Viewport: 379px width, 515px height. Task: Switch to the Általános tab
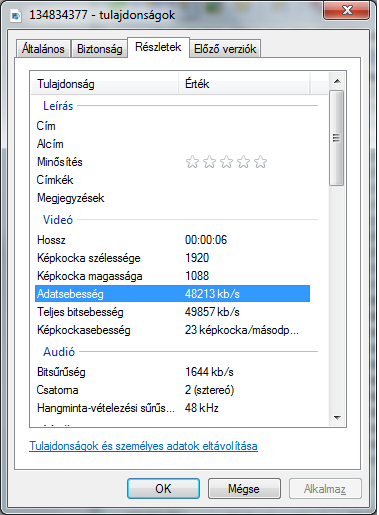pyautogui.click(x=43, y=49)
